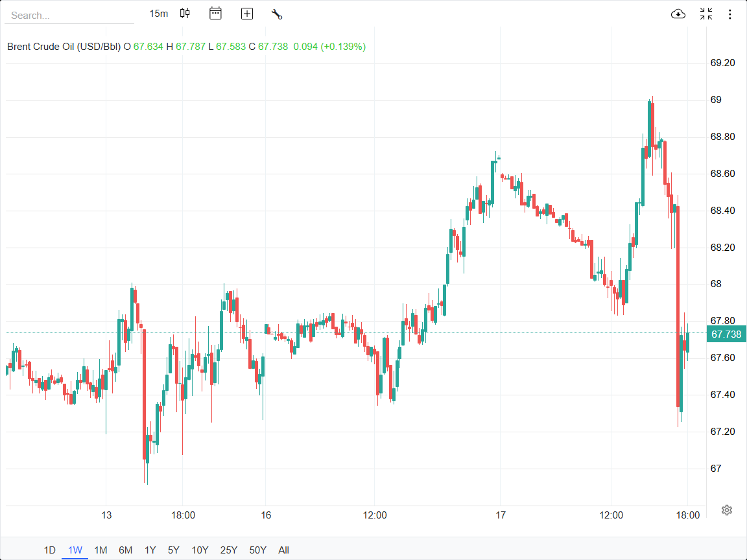Screen dimensions: 747x560
Task: Select the 1W time range
Action: 75,550
